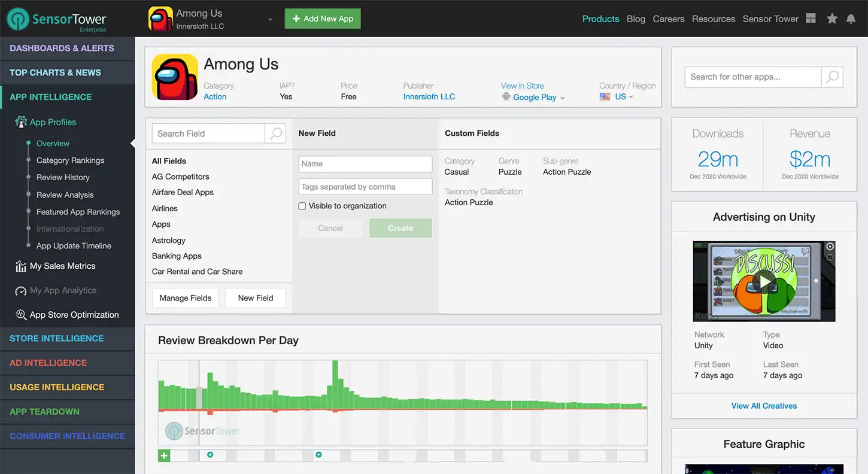Click Search for other apps field
The width and height of the screenshot is (868, 474).
click(753, 77)
